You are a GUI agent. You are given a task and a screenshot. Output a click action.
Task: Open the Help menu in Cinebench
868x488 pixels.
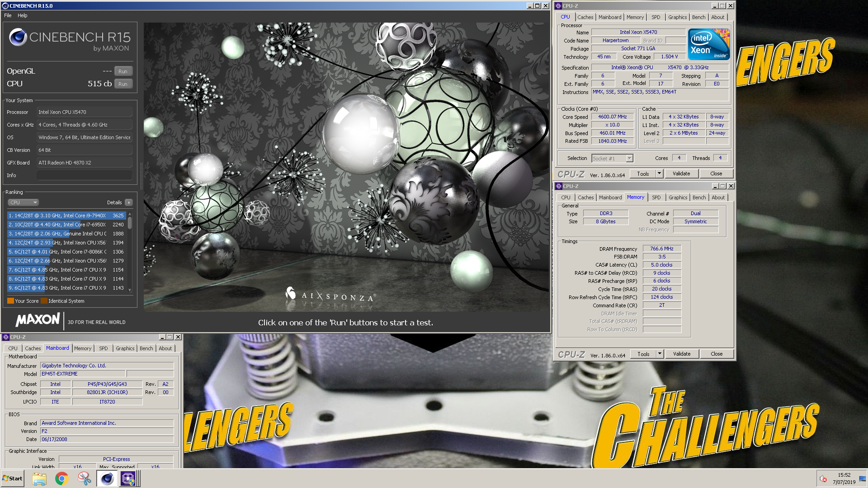click(x=23, y=15)
